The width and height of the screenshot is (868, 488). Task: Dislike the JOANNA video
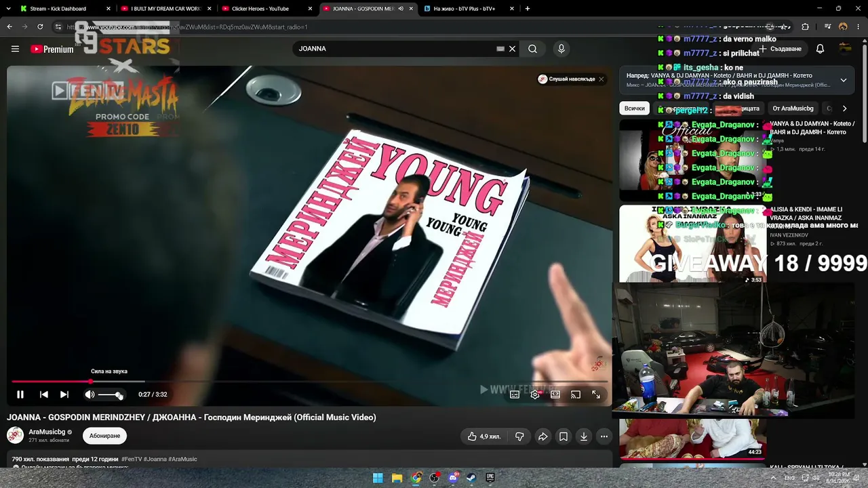coord(519,436)
